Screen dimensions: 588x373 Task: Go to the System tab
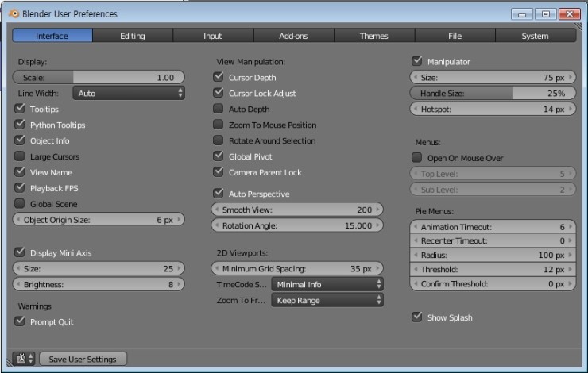535,36
